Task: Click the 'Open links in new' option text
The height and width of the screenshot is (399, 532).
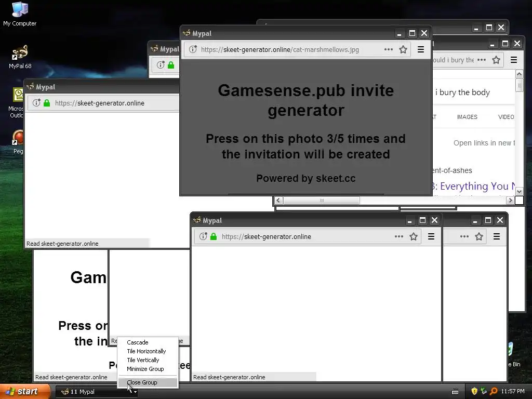Action: pos(484,143)
